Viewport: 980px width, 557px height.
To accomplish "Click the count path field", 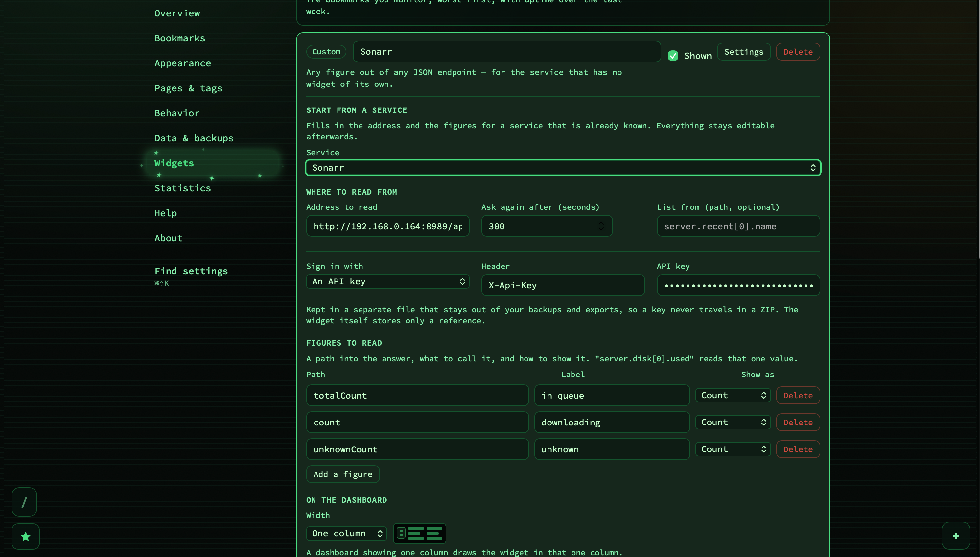I will tap(417, 422).
